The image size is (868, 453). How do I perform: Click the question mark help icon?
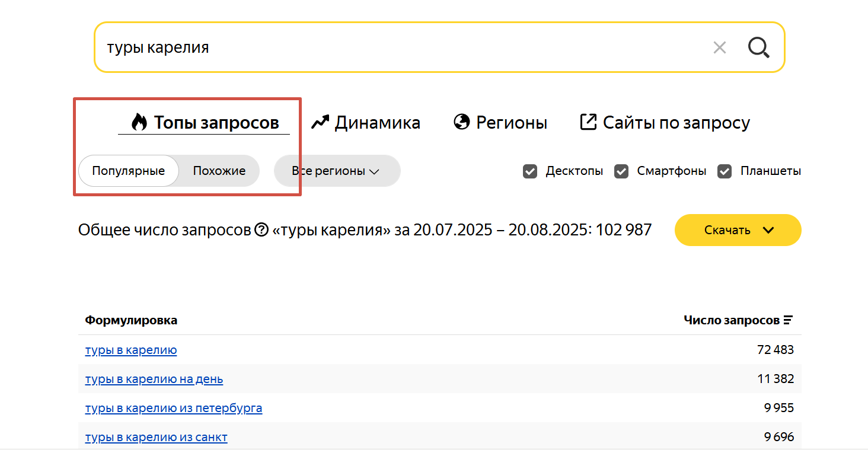coord(261,229)
